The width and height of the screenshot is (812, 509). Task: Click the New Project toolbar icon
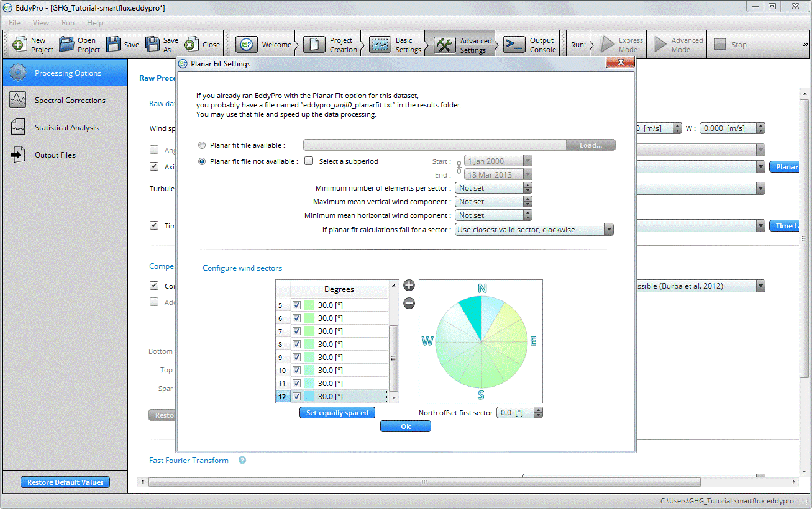coord(20,45)
